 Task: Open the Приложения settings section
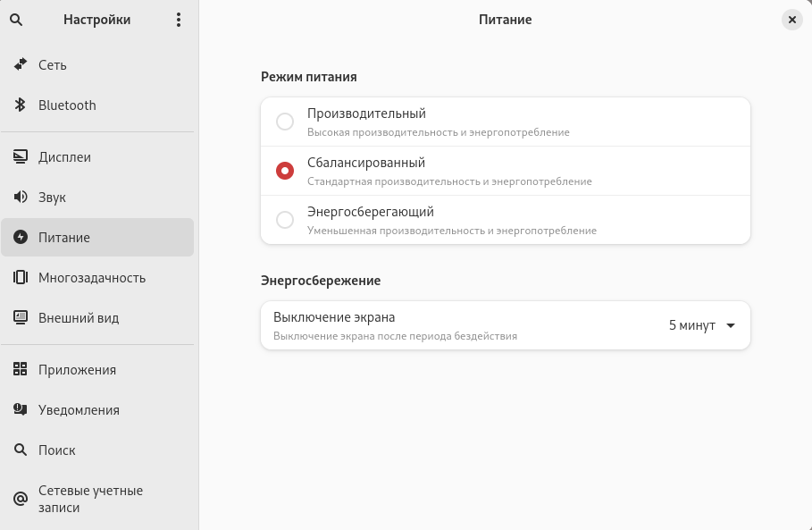(77, 370)
